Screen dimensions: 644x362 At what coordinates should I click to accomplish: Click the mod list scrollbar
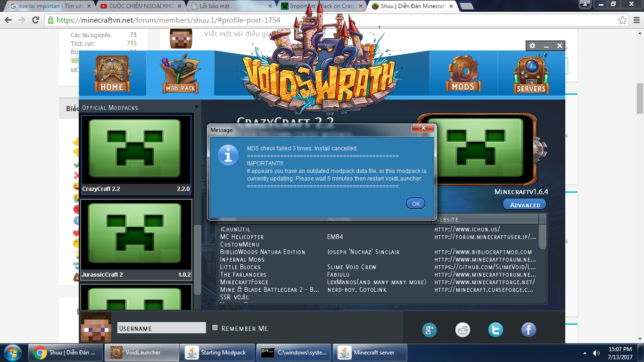(x=543, y=237)
